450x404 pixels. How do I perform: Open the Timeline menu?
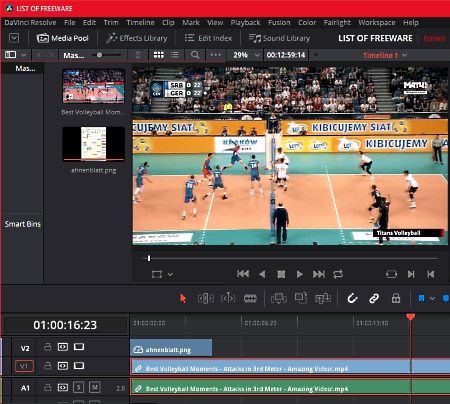coord(140,23)
